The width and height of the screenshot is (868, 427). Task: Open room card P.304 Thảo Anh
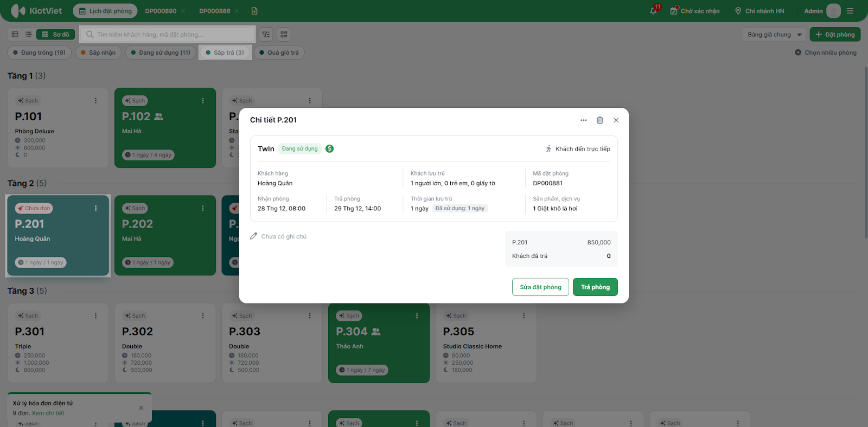(x=379, y=343)
